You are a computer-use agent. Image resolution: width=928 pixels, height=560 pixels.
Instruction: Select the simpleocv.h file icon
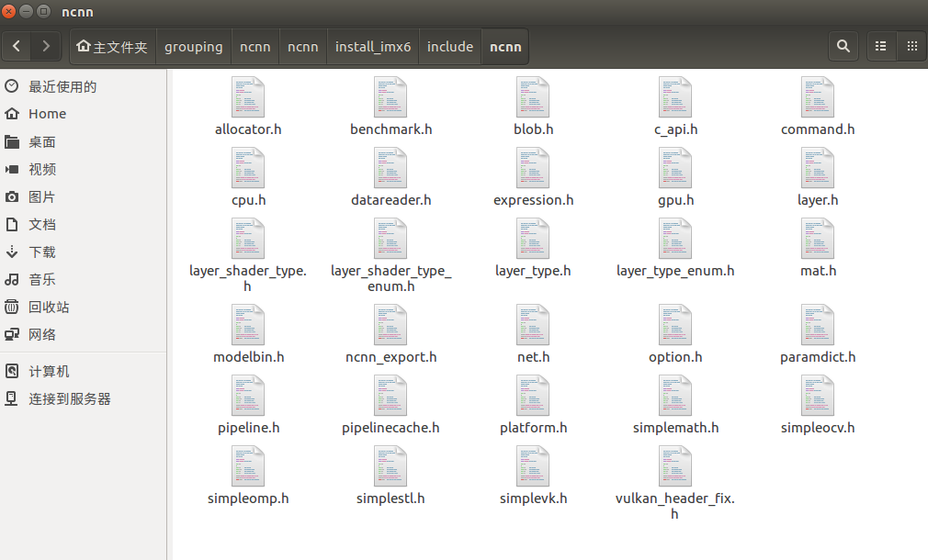(818, 396)
